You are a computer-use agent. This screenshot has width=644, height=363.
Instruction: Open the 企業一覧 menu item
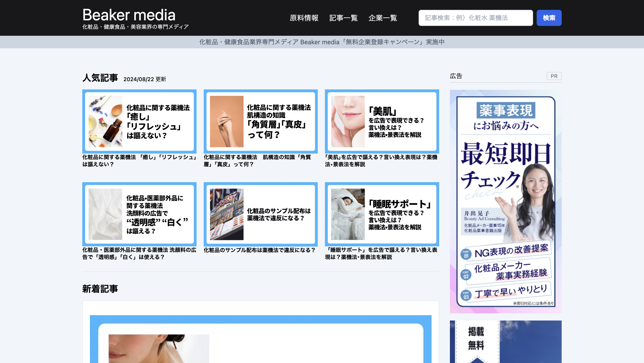pyautogui.click(x=383, y=18)
